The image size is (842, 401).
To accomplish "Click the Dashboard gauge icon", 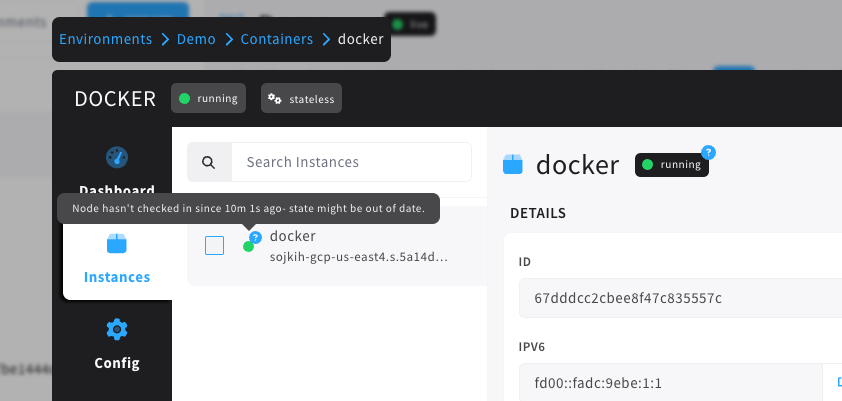I will [x=117, y=157].
